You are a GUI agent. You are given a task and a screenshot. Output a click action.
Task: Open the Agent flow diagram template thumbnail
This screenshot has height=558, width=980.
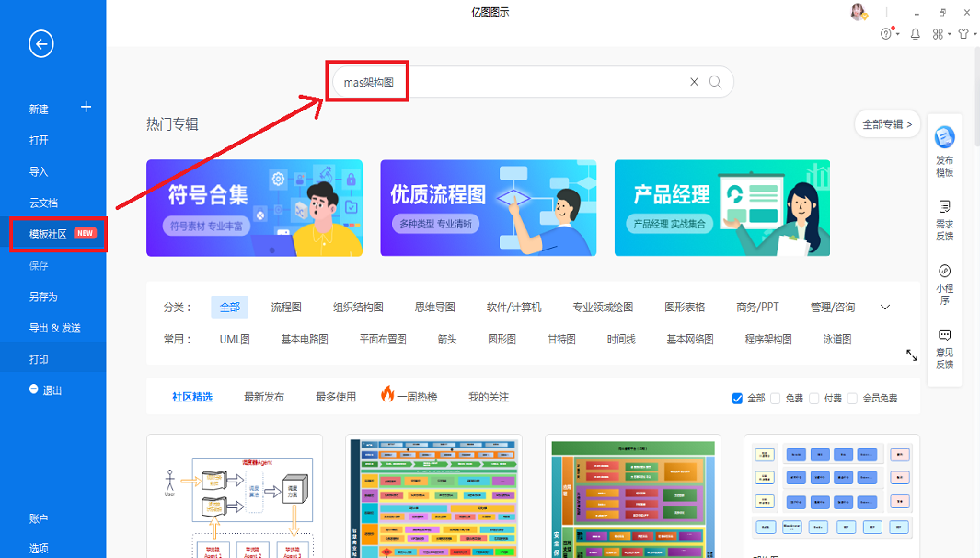click(235, 496)
